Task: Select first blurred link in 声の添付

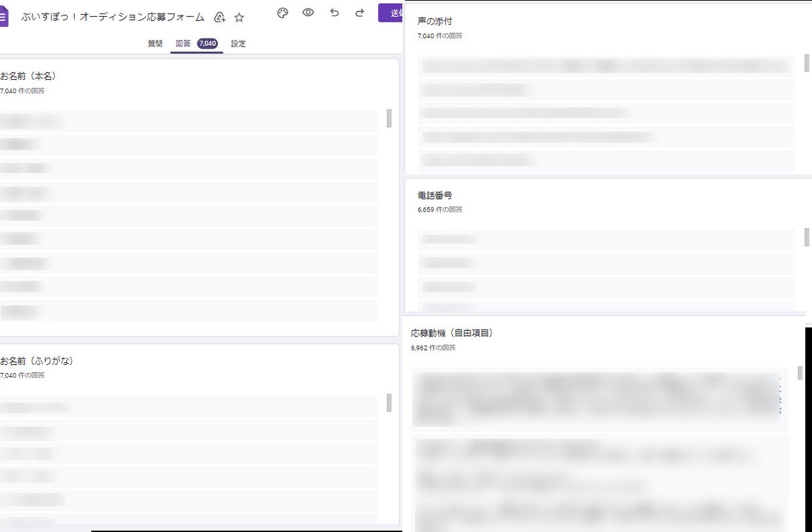Action: (x=606, y=65)
